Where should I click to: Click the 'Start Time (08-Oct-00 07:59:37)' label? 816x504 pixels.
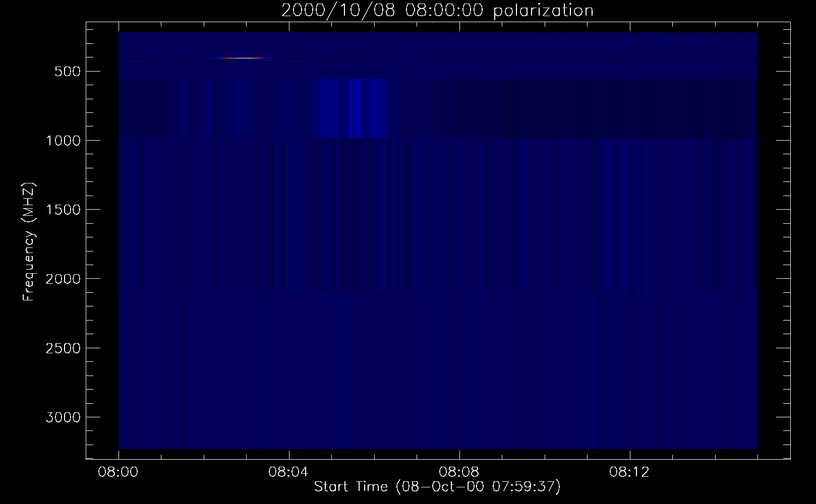(x=437, y=487)
